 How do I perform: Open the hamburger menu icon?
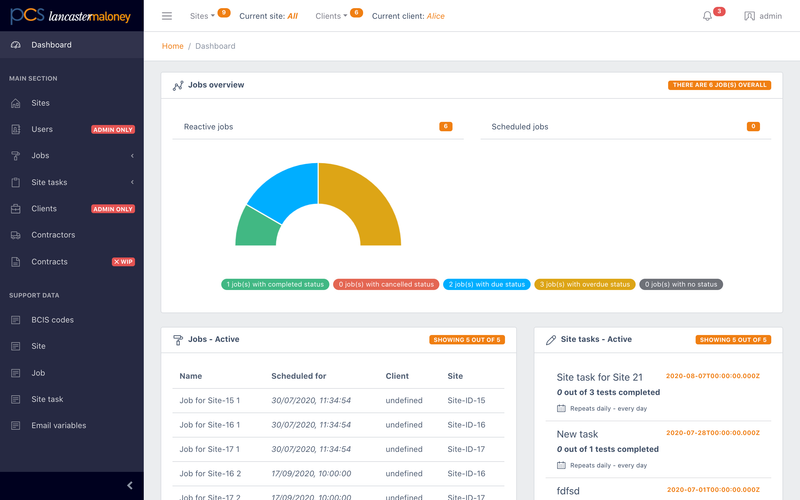(x=167, y=16)
